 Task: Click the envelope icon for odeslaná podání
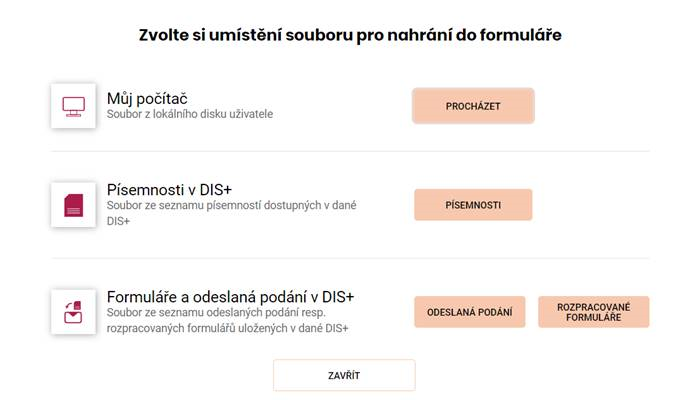pyautogui.click(x=73, y=312)
